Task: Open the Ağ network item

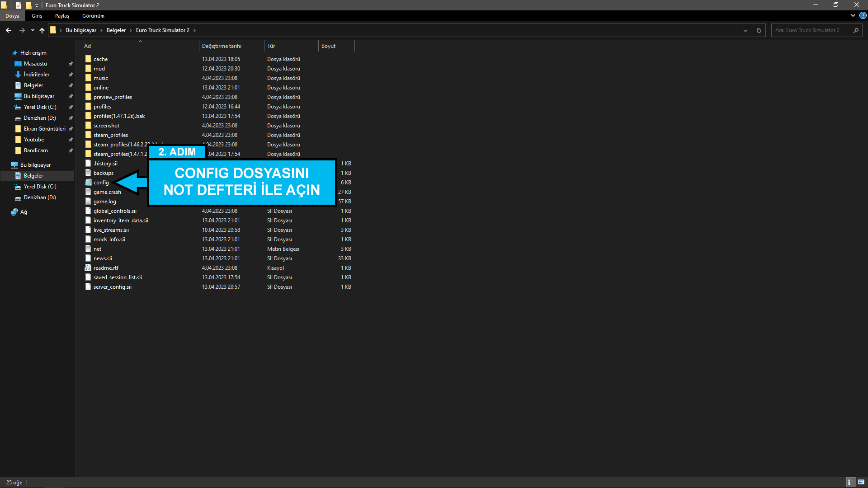Action: [24, 212]
